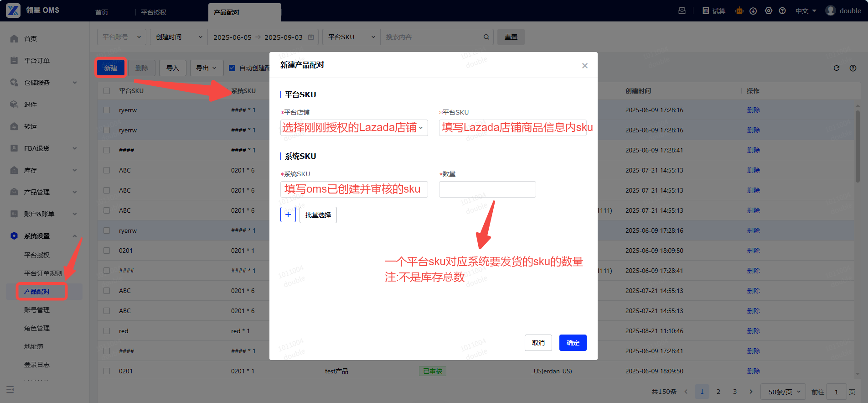Viewport: 868px width, 403px height.
Task: Open the 平台店铺 dropdown in the dialog
Action: pos(354,128)
